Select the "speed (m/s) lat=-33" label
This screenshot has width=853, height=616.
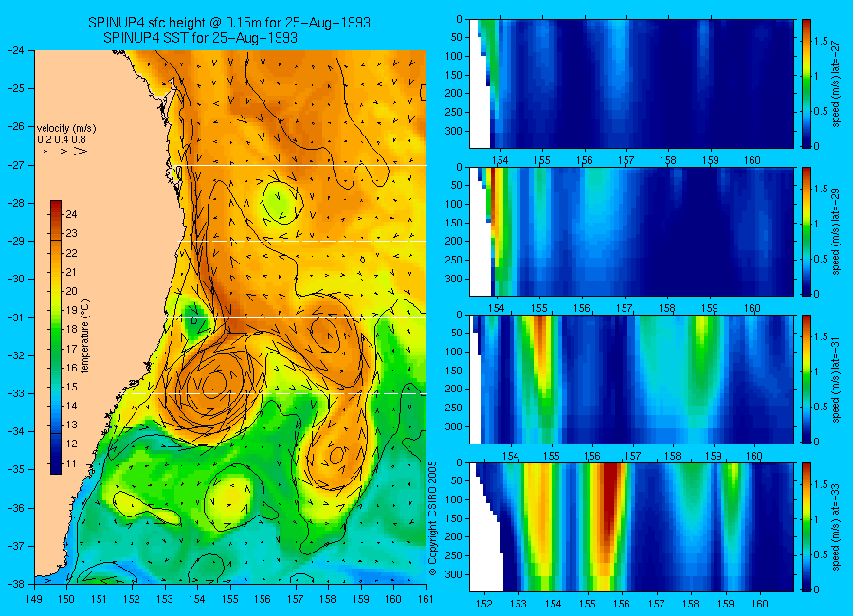(x=837, y=528)
